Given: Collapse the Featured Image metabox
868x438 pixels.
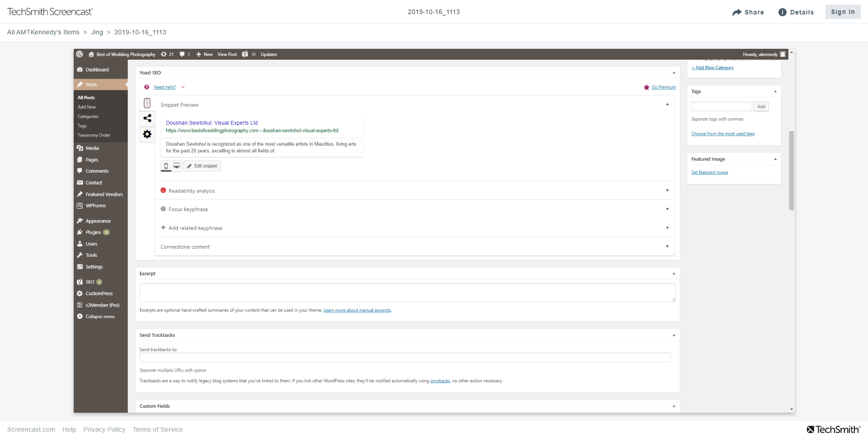Looking at the screenshot, I should point(775,159).
